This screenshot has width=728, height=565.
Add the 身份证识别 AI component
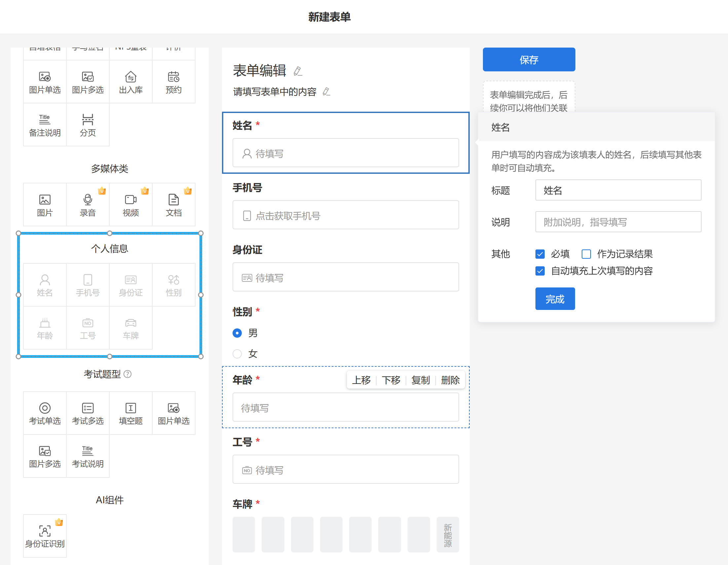(x=45, y=536)
